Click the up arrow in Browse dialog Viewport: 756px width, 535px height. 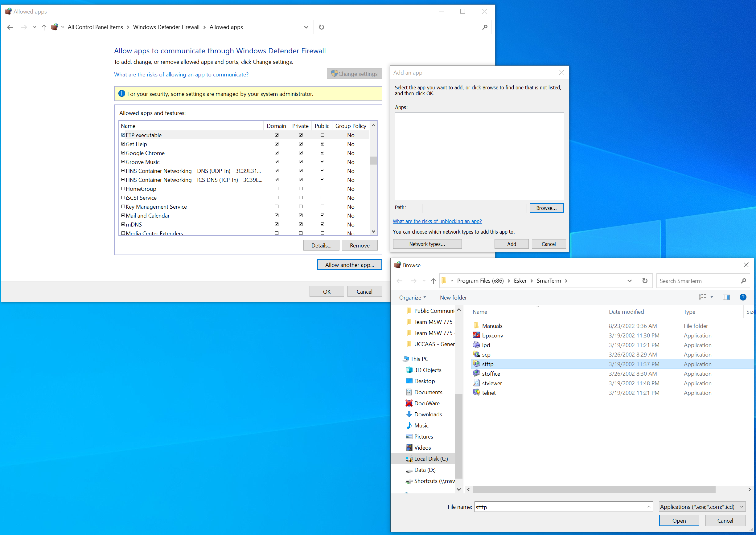pos(433,281)
